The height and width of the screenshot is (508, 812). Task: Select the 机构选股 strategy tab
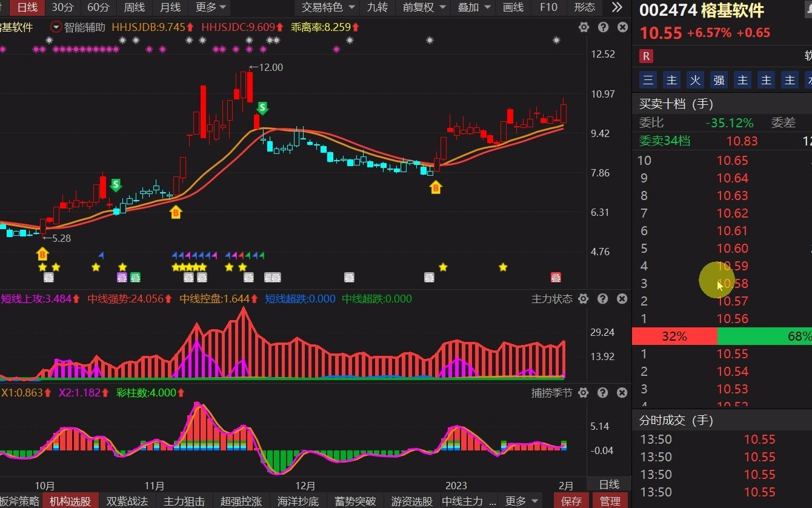click(x=70, y=501)
